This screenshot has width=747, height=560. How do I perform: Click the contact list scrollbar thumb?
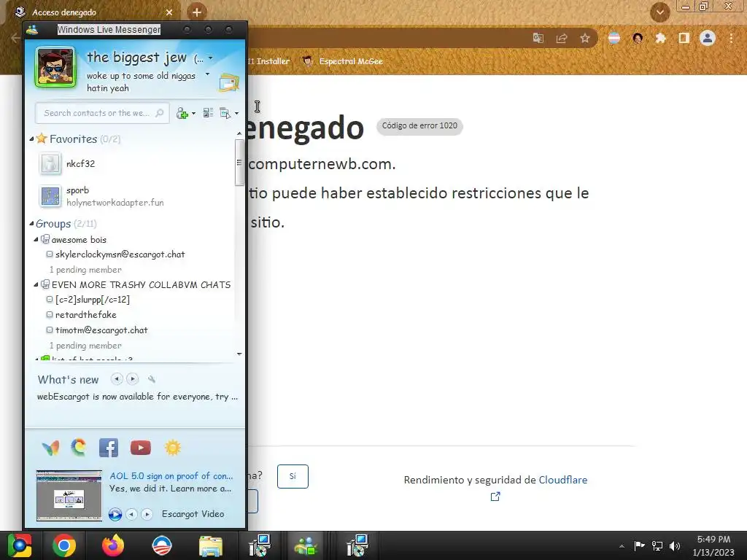239,163
